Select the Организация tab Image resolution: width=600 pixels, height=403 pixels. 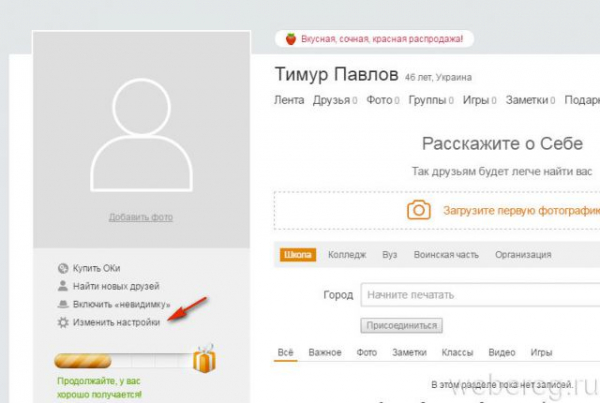pos(523,255)
